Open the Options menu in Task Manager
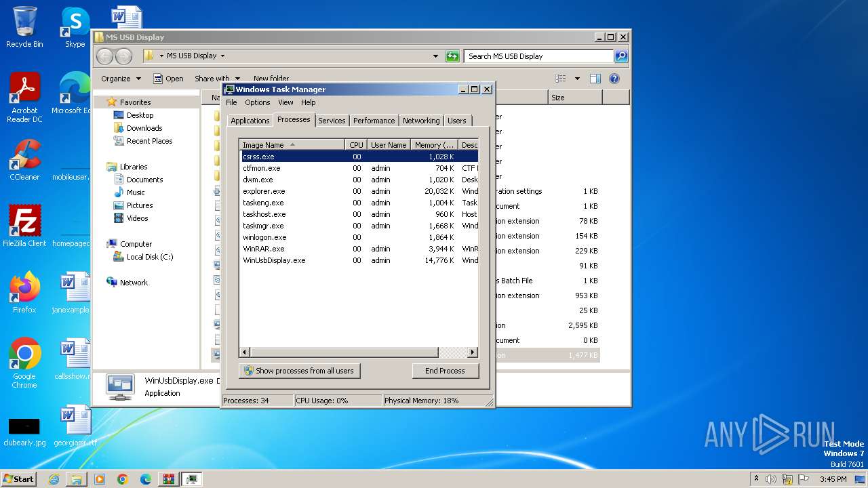Image resolution: width=868 pixels, height=488 pixels. tap(257, 102)
